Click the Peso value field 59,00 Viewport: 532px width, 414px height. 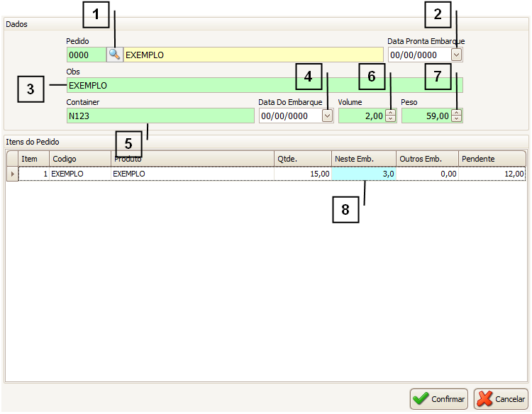pyautogui.click(x=426, y=116)
